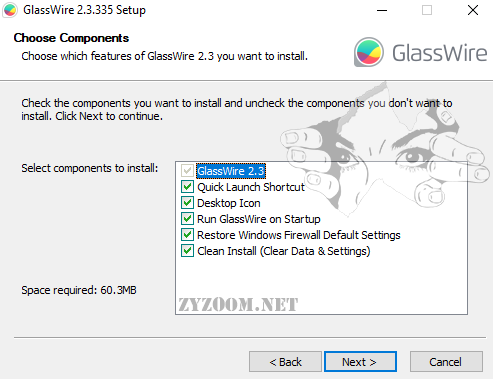This screenshot has width=496, height=382.
Task: Go back with the < Back button
Action: coord(285,362)
